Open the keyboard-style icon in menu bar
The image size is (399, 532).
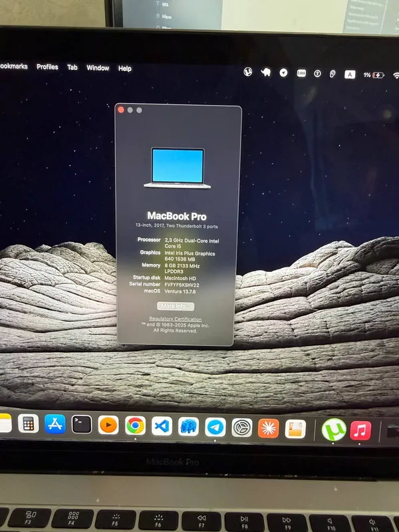pyautogui.click(x=301, y=73)
